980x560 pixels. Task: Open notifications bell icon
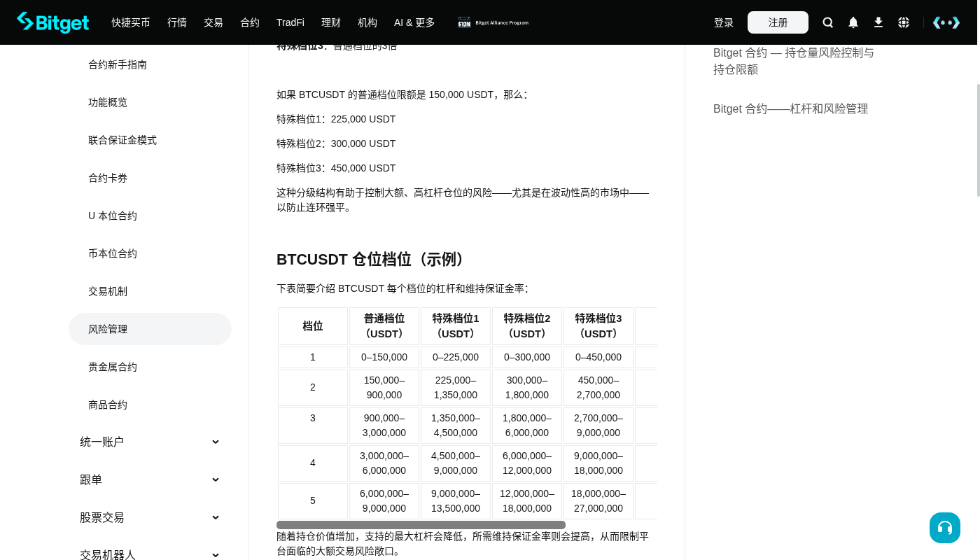point(853,22)
